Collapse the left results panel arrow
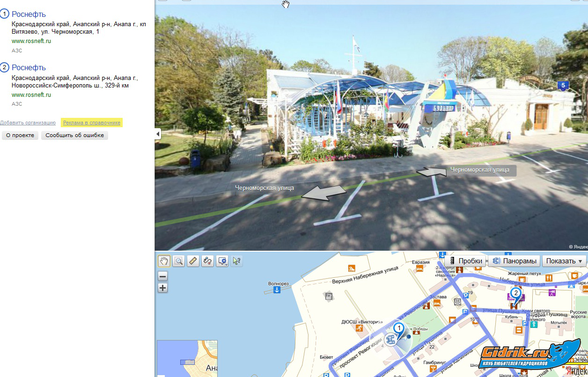588x377 pixels. click(158, 134)
